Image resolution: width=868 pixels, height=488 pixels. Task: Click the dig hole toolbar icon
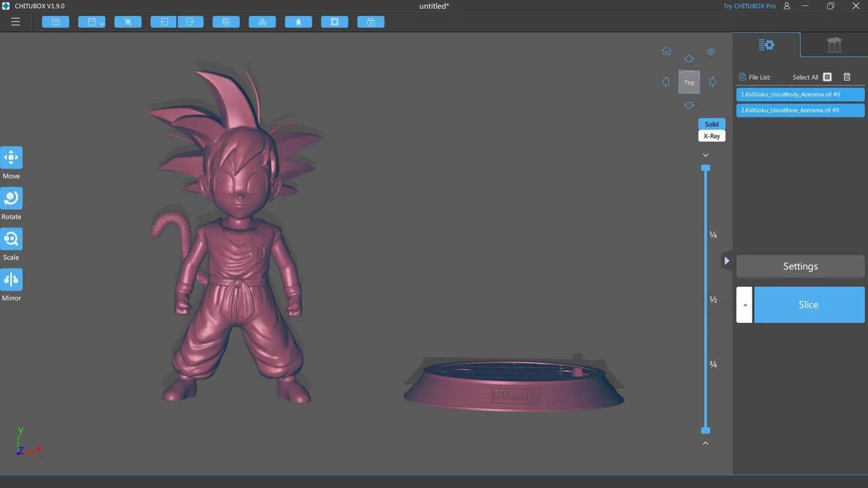click(x=335, y=22)
